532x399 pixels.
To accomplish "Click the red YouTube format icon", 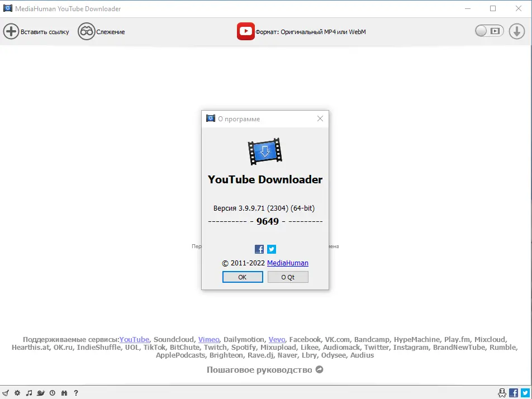I will pos(246,31).
